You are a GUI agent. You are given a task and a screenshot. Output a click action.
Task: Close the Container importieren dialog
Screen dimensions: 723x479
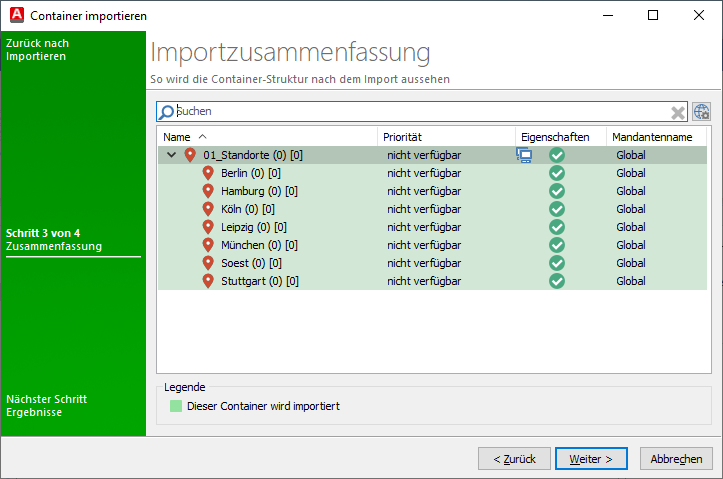(x=699, y=15)
